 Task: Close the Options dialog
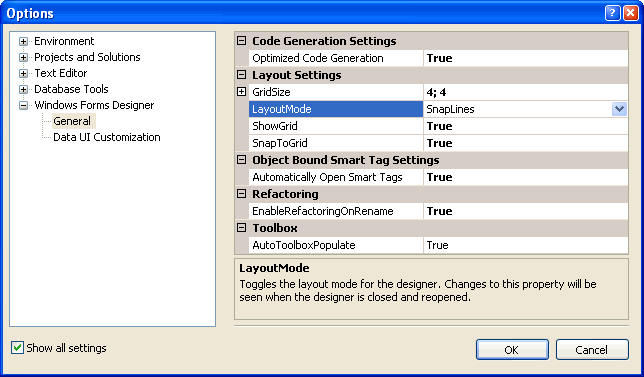[x=630, y=14]
